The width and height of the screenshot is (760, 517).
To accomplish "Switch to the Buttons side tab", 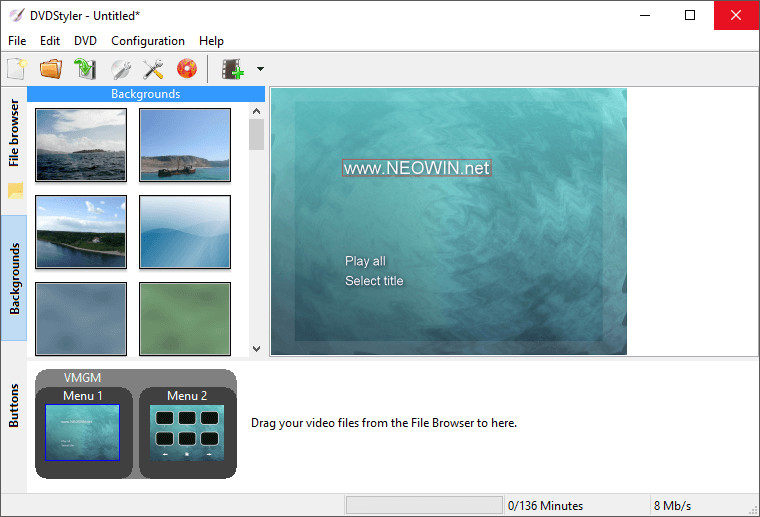I will pyautogui.click(x=14, y=405).
